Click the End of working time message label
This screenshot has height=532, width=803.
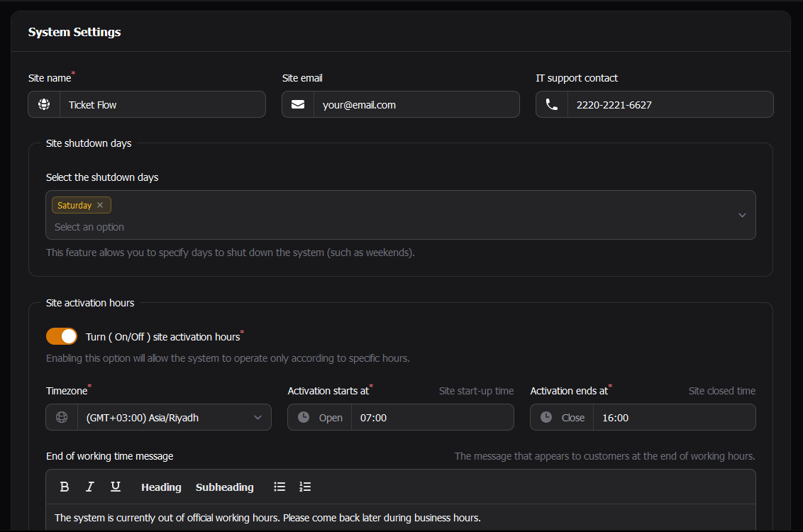[x=109, y=456]
